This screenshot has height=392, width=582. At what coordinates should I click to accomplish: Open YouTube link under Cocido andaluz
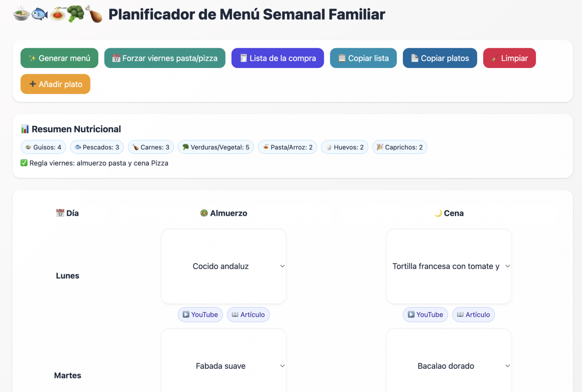coord(200,315)
